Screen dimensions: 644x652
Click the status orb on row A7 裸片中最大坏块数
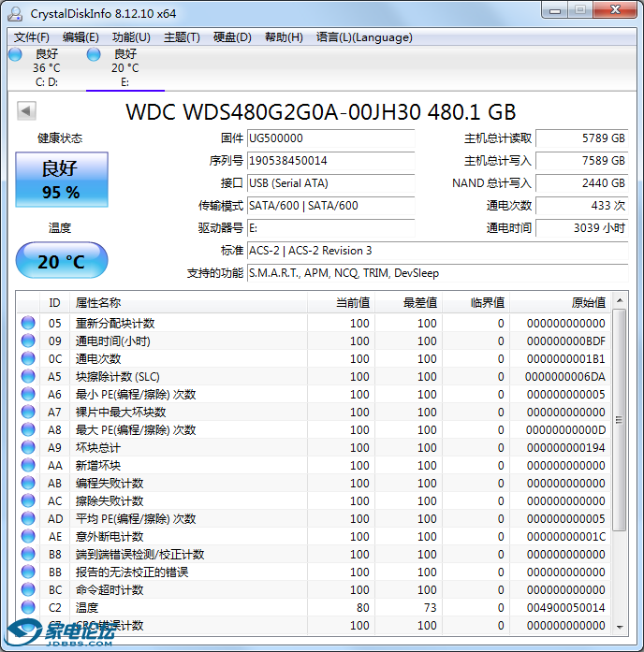coord(28,412)
